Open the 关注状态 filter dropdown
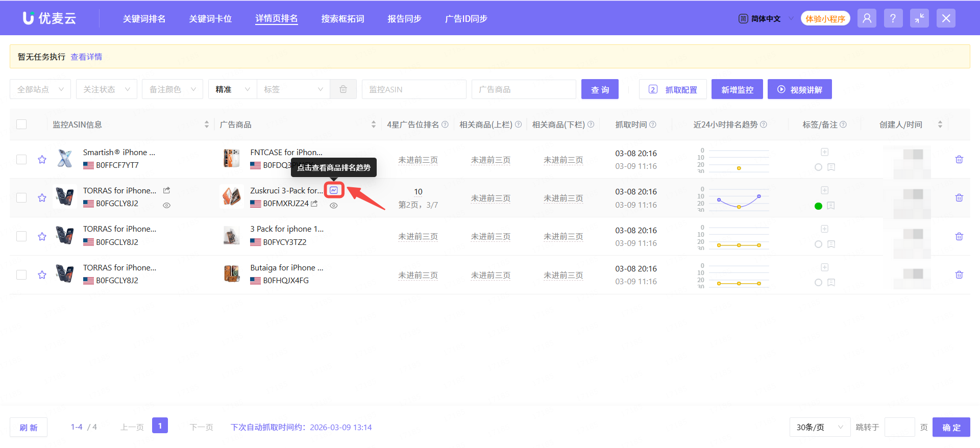The width and height of the screenshot is (980, 448). tap(106, 89)
